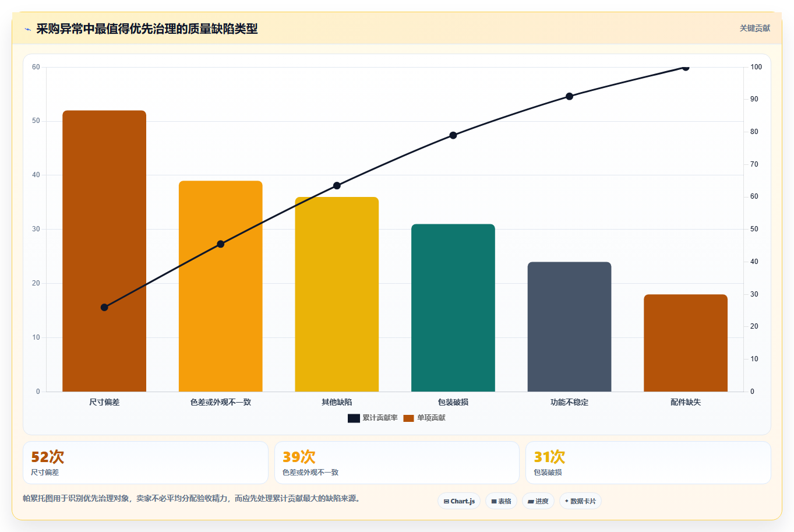
Task: Click the x-axis label 色差或外观不一致
Action: tap(221, 402)
